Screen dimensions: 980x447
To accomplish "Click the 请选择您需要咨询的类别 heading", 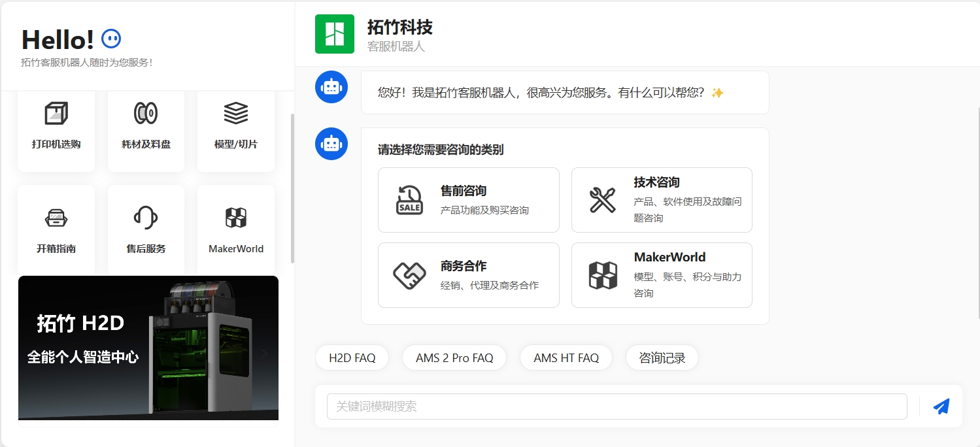I will [x=441, y=150].
